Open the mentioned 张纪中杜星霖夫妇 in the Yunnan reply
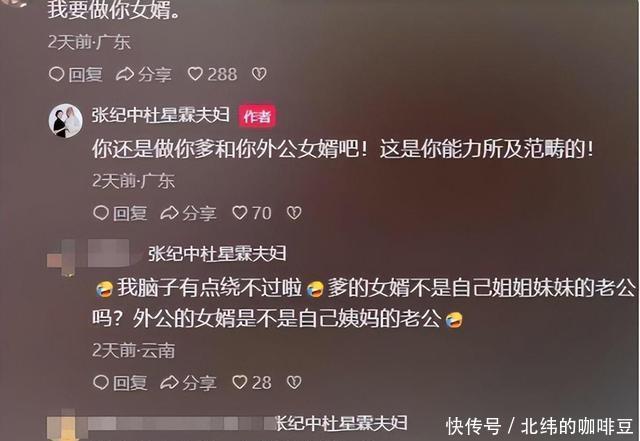This screenshot has width=640, height=441. (217, 254)
